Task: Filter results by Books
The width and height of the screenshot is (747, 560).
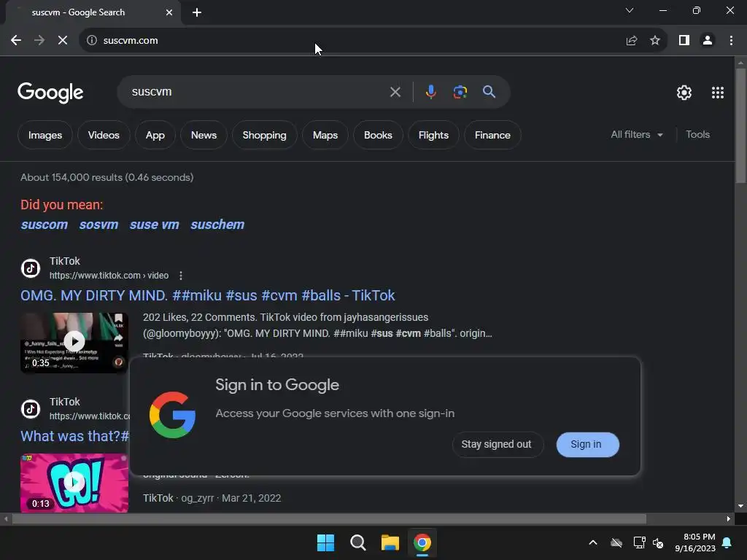Action: coord(378,135)
